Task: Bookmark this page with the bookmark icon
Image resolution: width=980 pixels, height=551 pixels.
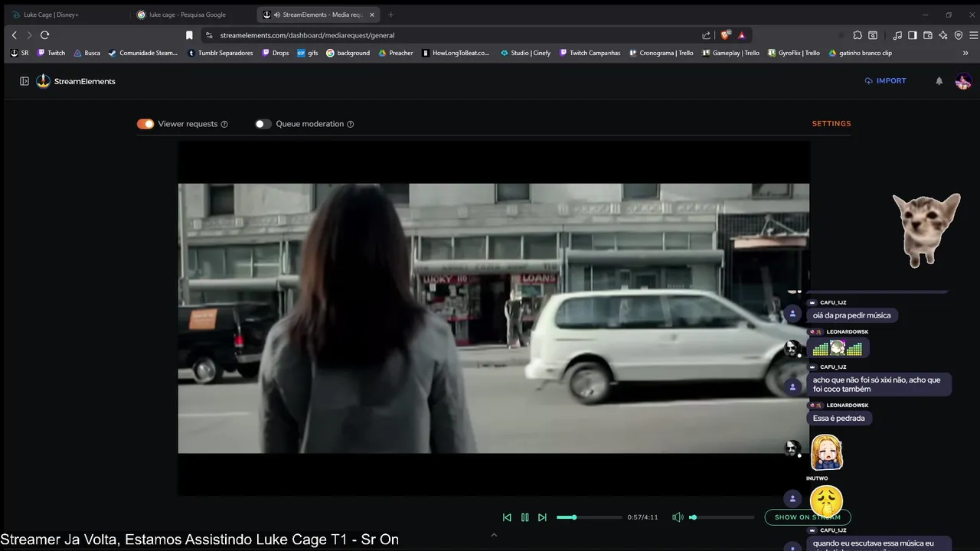Action: pyautogui.click(x=189, y=35)
